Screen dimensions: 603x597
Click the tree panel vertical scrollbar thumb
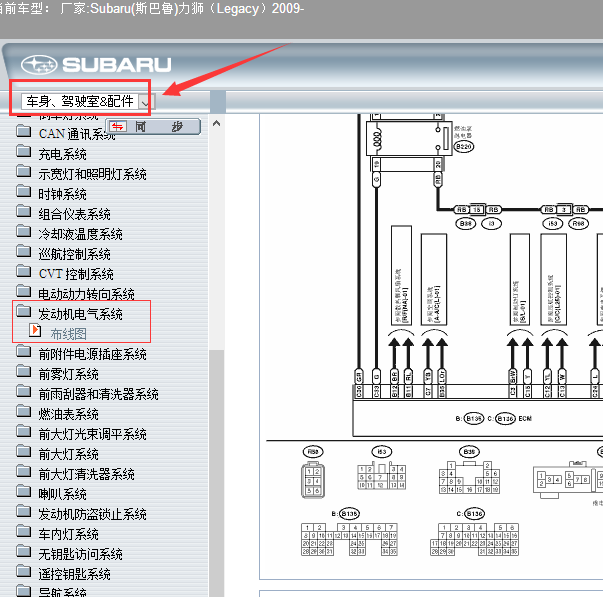click(x=217, y=473)
